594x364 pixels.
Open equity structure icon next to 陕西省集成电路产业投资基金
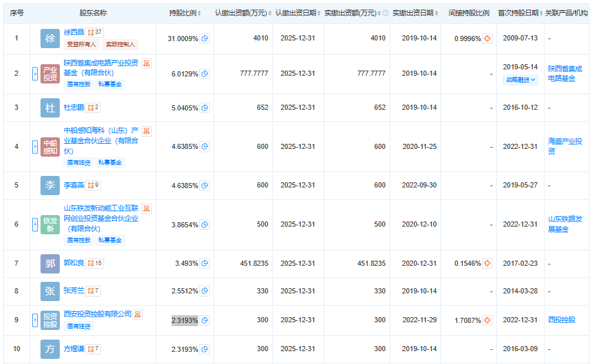(147, 63)
